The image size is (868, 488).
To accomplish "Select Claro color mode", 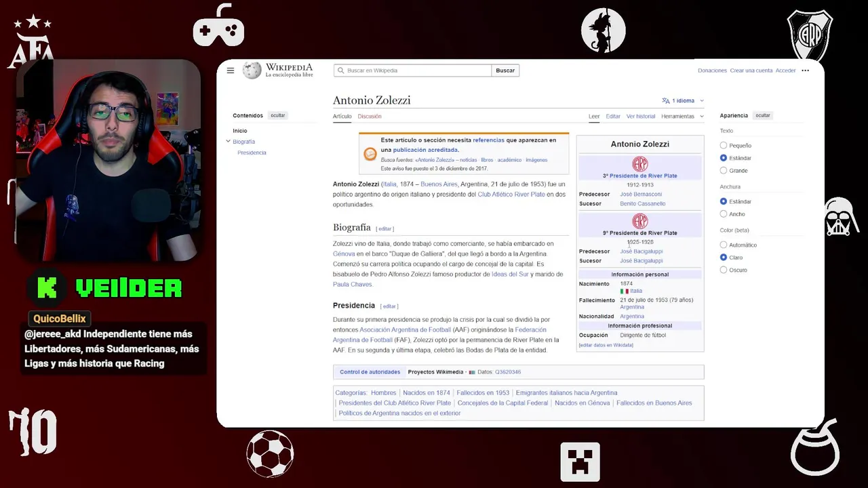I will tap(724, 258).
